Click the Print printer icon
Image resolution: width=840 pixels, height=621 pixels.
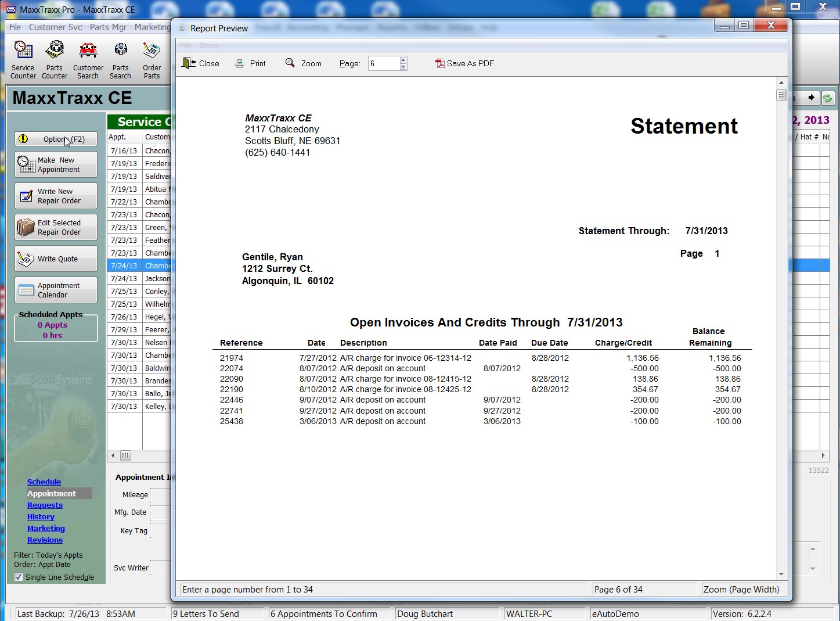[x=240, y=64]
